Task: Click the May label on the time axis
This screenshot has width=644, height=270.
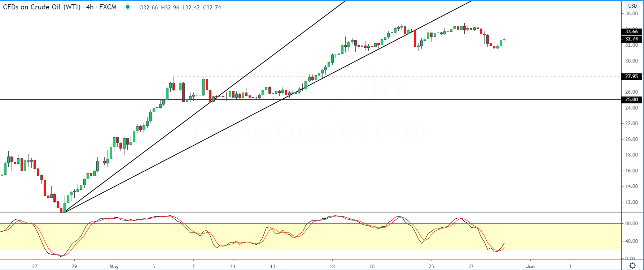Action: click(x=114, y=266)
